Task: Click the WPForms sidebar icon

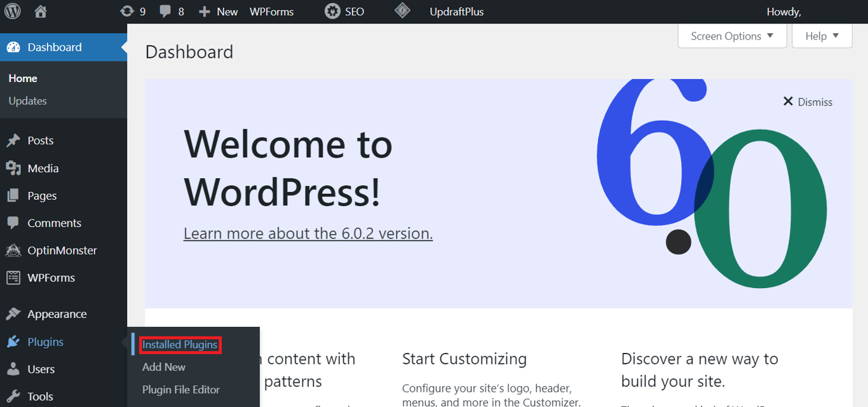Action: tap(14, 277)
